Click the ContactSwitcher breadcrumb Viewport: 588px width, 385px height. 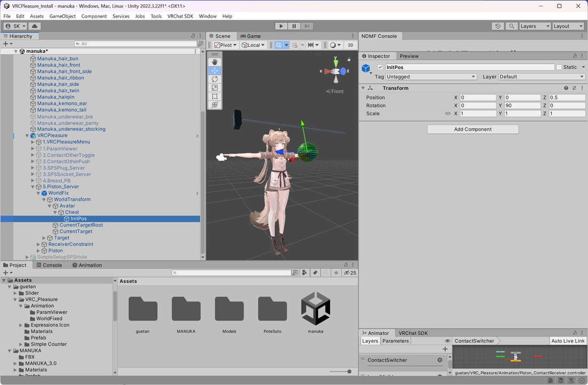point(474,341)
